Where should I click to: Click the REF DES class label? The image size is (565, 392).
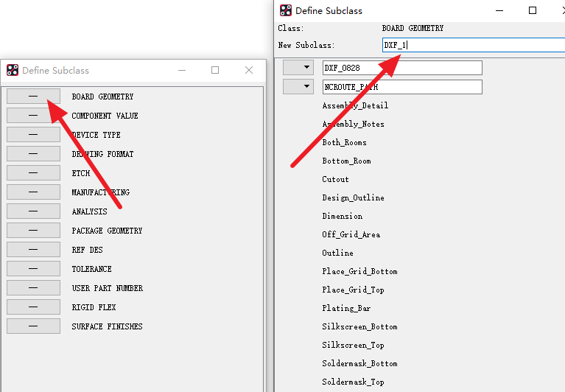pos(87,250)
